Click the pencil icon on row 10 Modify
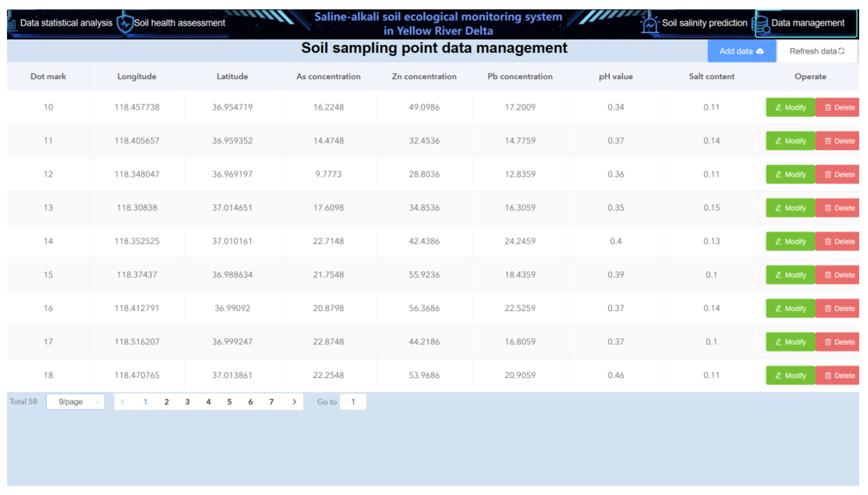The image size is (868, 495). point(779,108)
